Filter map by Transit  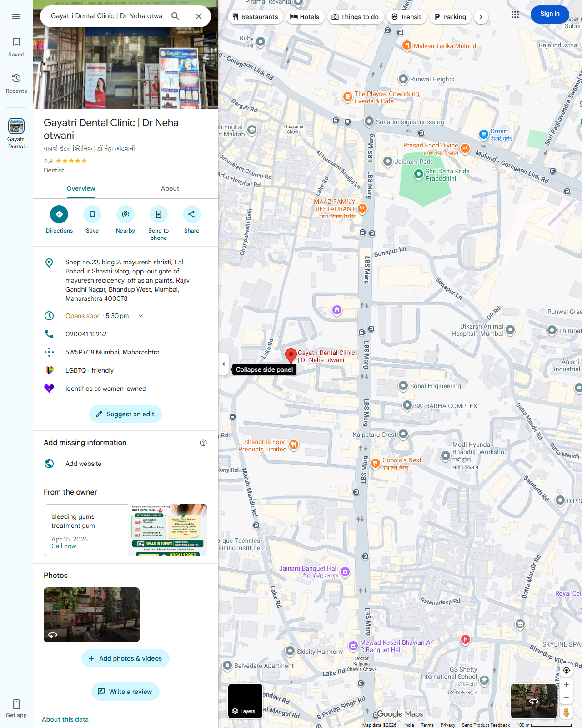406,17
